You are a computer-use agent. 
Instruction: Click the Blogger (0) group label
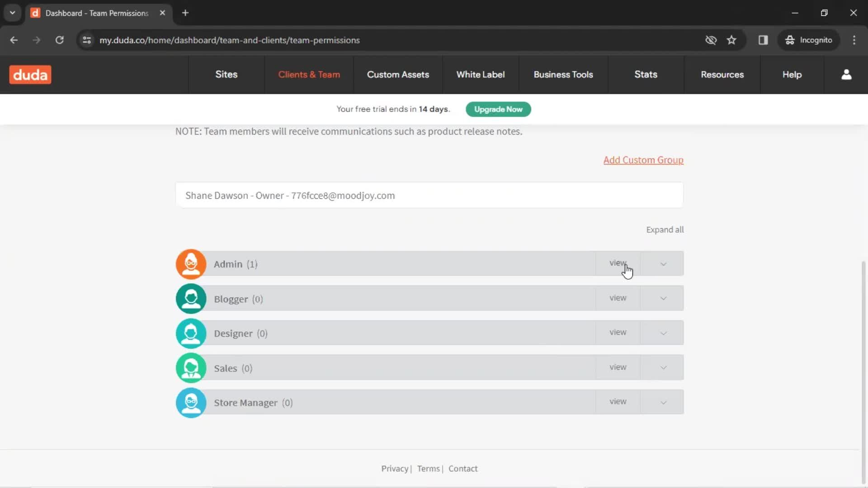tap(238, 299)
